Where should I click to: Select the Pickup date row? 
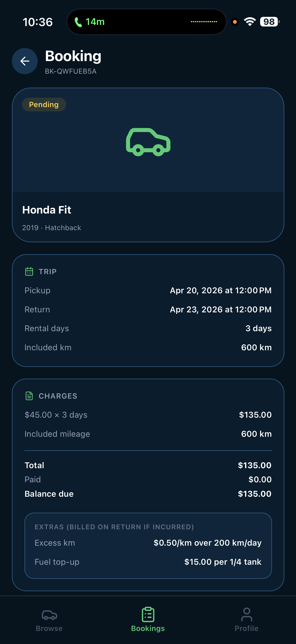coord(148,291)
